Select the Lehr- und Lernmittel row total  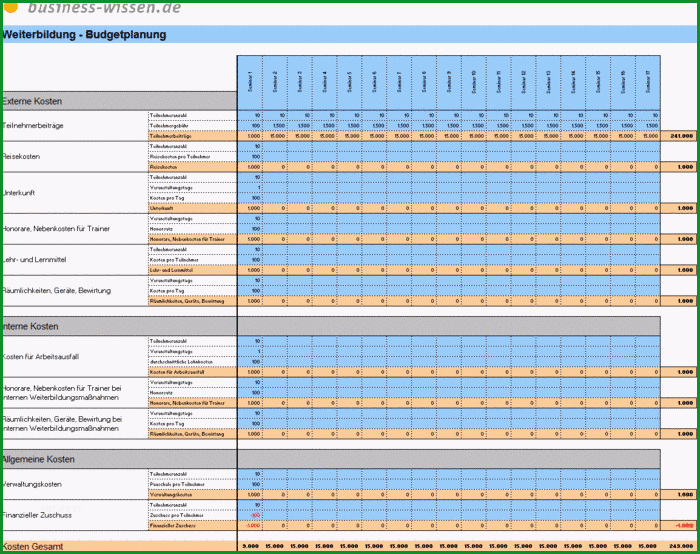[x=679, y=270]
